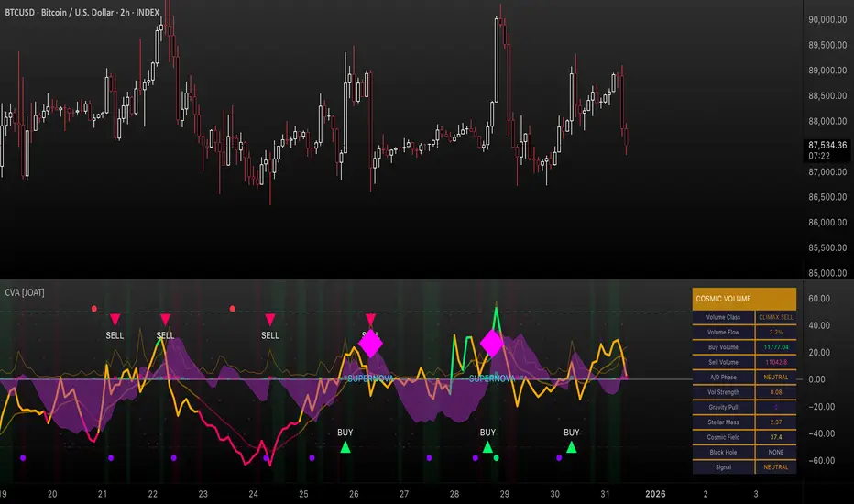
Task: Click the 0.00 indicator scale label
Action: point(816,379)
